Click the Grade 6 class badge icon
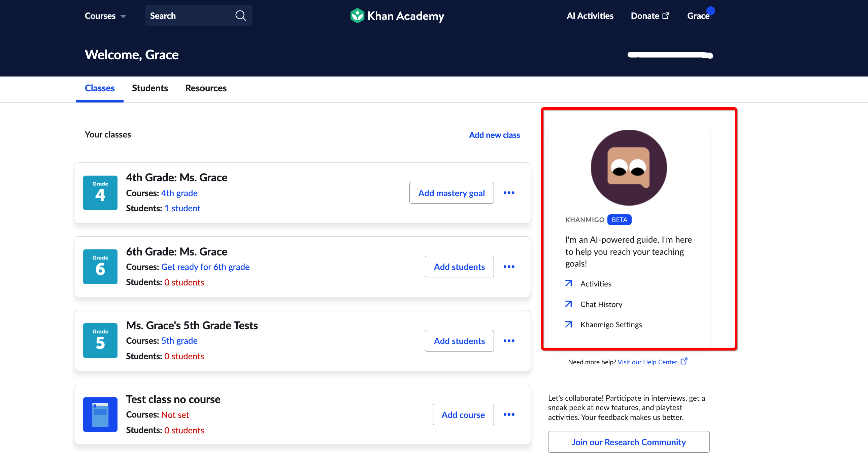This screenshot has width=868, height=457. [100, 267]
